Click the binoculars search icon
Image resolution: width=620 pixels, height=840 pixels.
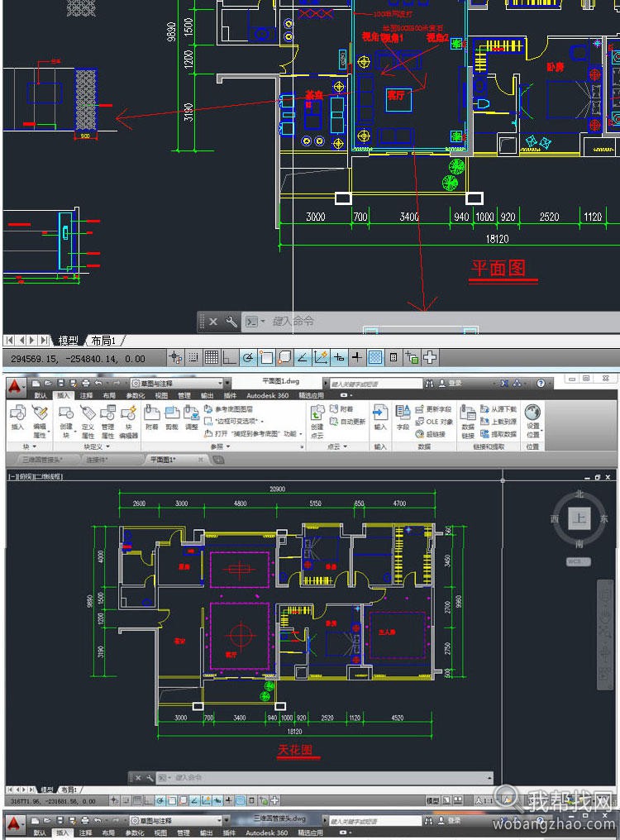(429, 384)
